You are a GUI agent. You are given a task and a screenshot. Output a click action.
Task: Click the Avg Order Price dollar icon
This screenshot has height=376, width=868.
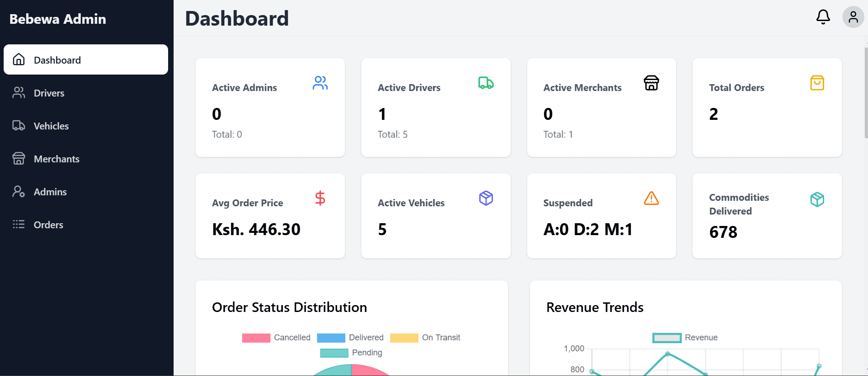coord(320,198)
